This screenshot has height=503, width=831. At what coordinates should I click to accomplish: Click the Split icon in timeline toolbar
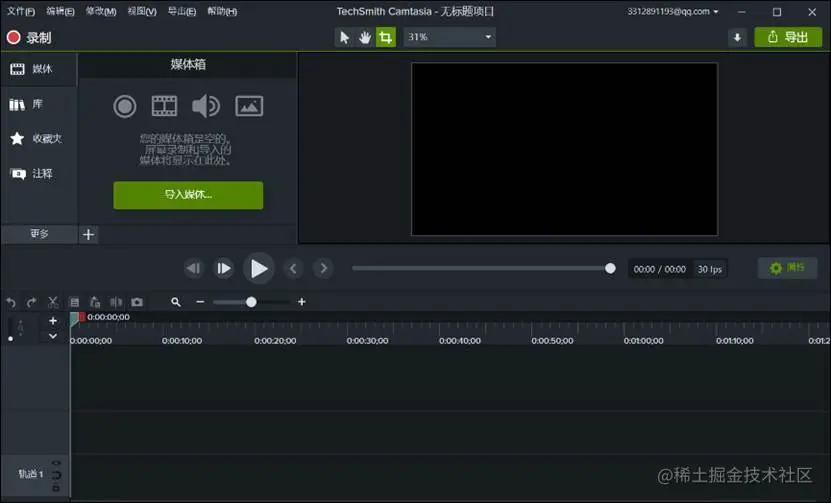tap(116, 302)
